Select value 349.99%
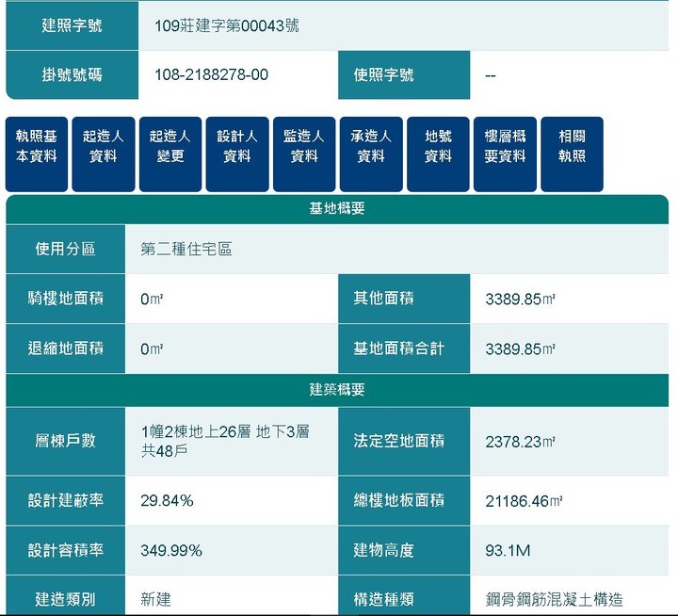 [x=171, y=551]
